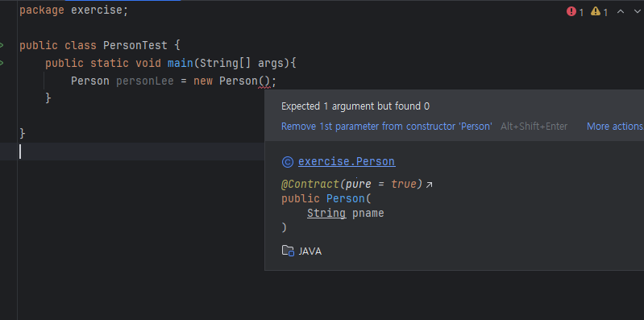Apply Remove 1st parameter from constructor fix
The height and width of the screenshot is (320, 644).
click(387, 126)
